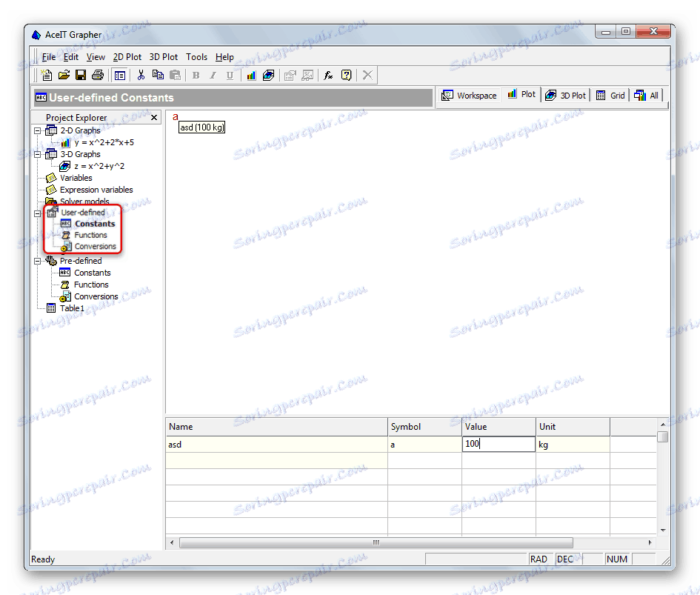Viewport: 700px width, 595px height.
Task: Collapse the Pre-defined tree node
Action: pos(38,262)
